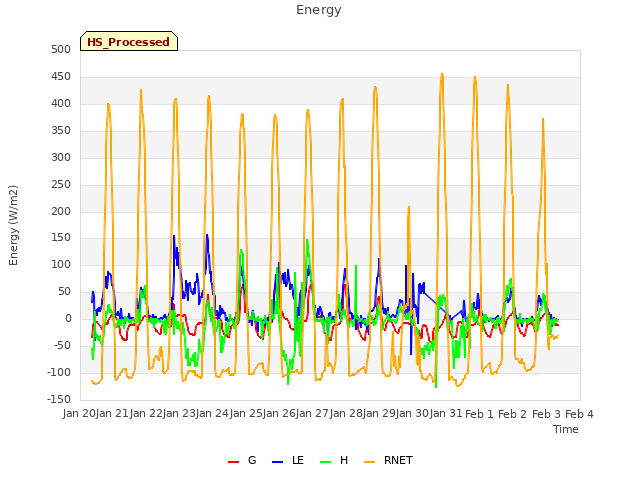Click the -150 y-axis tick label
Viewport: 640px width, 480px height.
[59, 399]
